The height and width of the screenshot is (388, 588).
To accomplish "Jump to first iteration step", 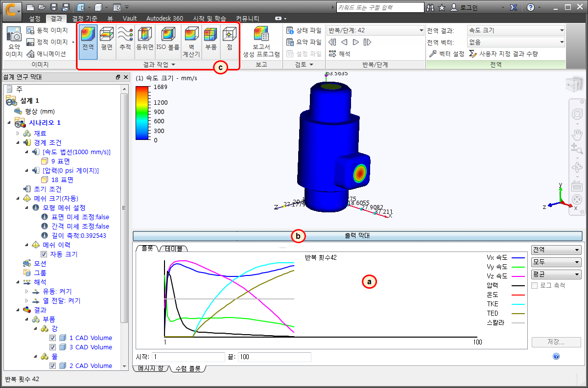I will coord(332,42).
